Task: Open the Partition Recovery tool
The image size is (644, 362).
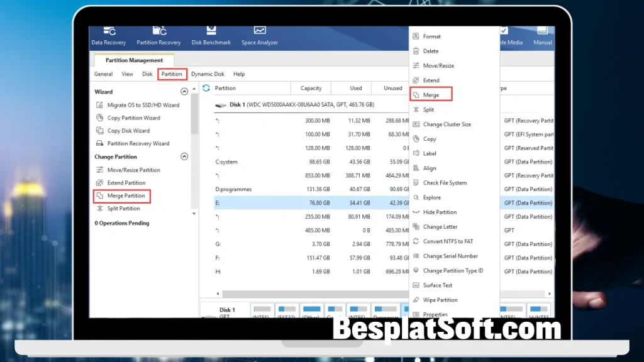Action: (158, 36)
